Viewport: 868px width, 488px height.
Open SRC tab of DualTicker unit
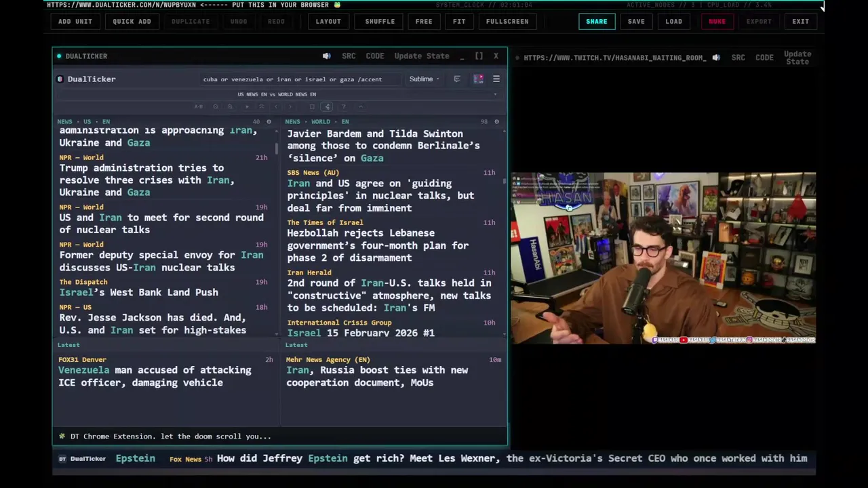(349, 56)
